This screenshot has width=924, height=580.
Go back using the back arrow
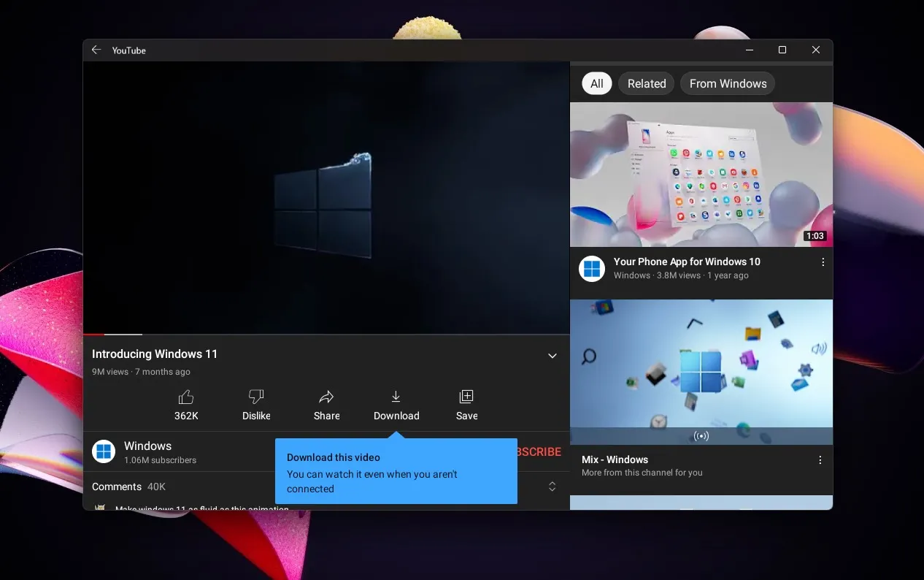(x=96, y=50)
